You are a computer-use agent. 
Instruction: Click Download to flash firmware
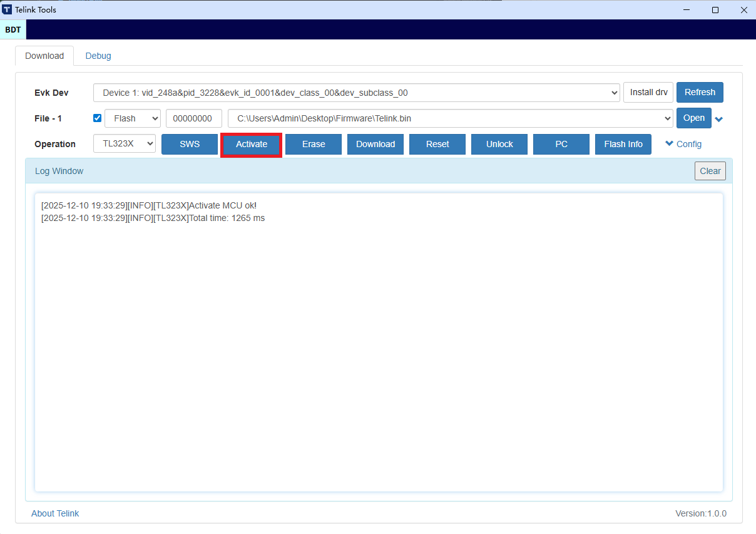point(375,144)
